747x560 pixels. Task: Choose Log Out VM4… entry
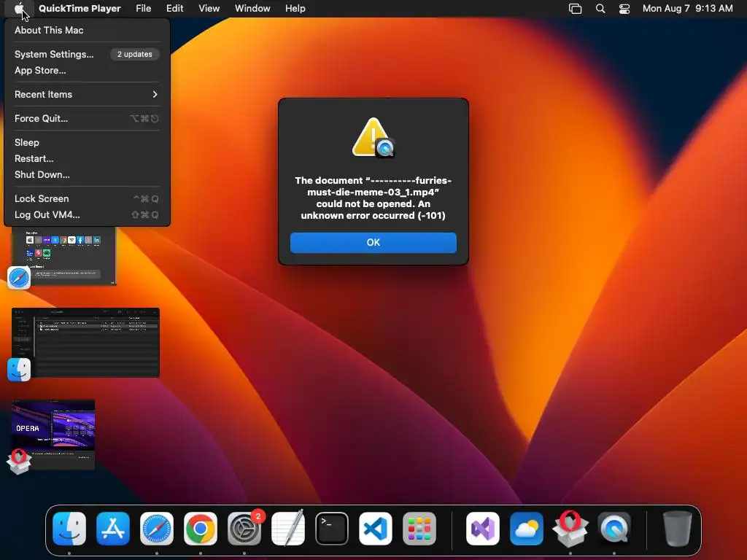coord(87,215)
